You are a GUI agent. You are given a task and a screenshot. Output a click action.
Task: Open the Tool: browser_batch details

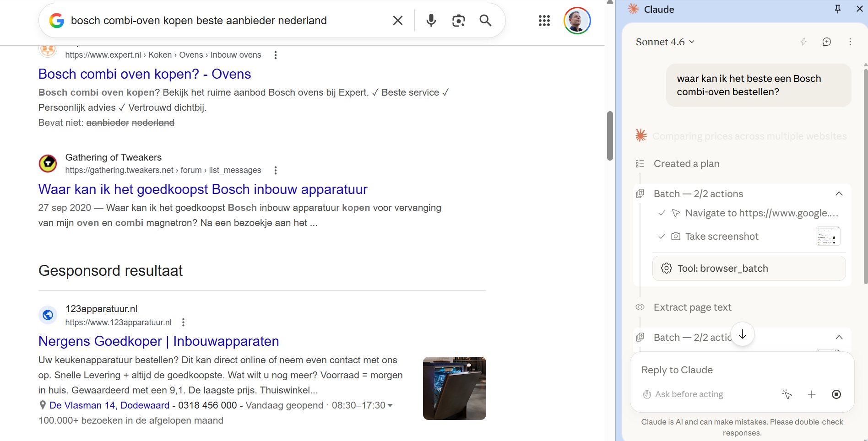pos(749,268)
